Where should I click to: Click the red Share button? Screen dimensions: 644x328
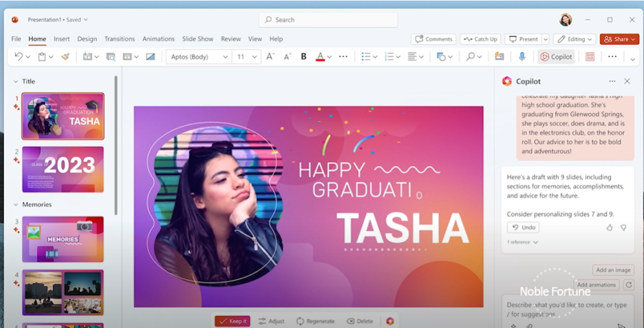[619, 39]
